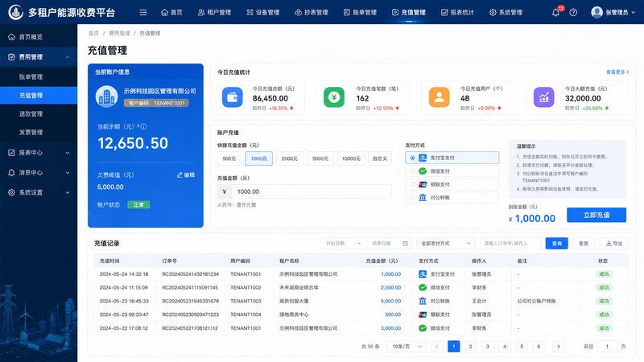
Task: Open 报表统计 in top navigation
Action: tap(457, 12)
